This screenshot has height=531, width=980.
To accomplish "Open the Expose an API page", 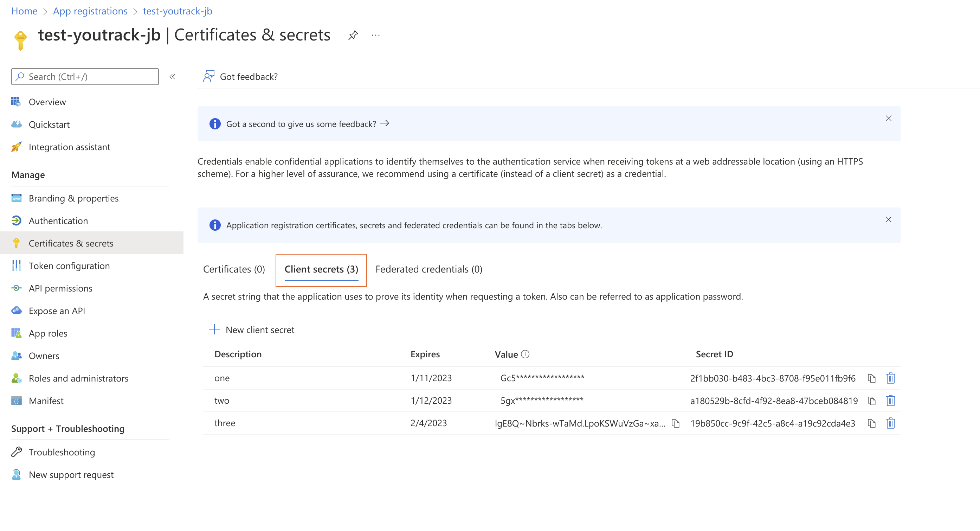I will pos(57,311).
